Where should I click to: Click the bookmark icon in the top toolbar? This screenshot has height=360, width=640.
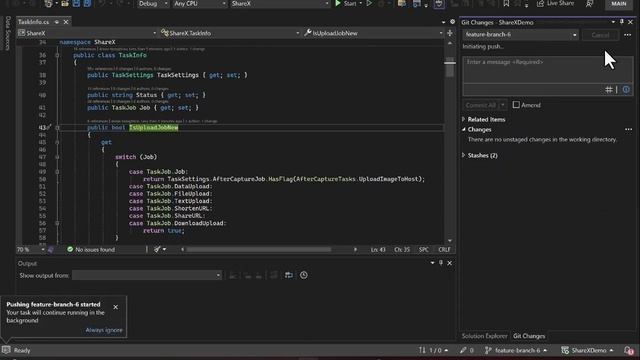(506, 3)
